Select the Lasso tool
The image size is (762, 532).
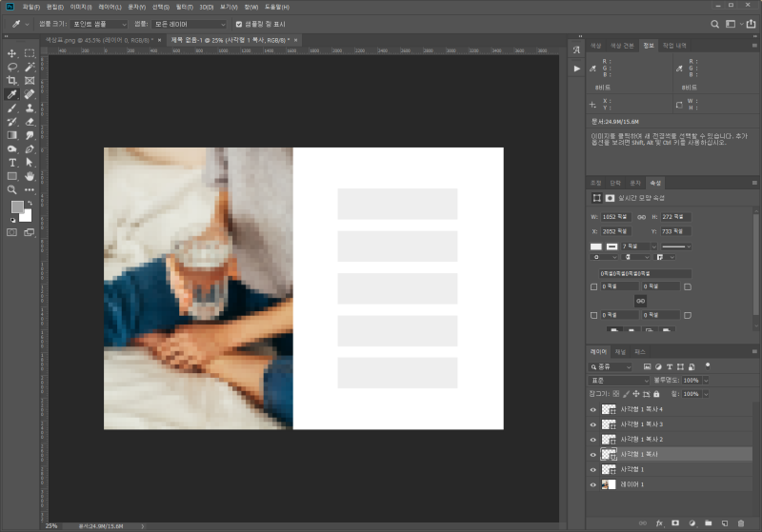coord(12,67)
